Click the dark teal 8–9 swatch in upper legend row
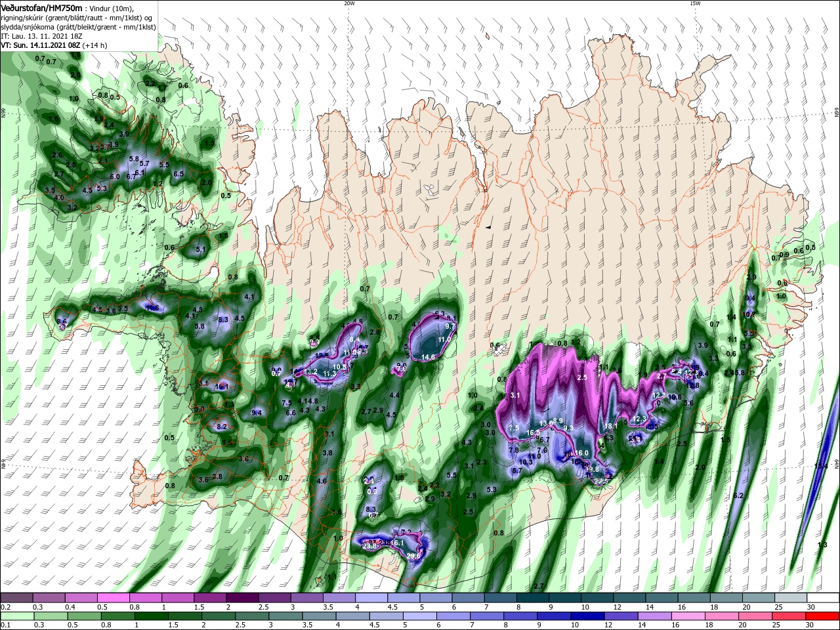 point(533,598)
